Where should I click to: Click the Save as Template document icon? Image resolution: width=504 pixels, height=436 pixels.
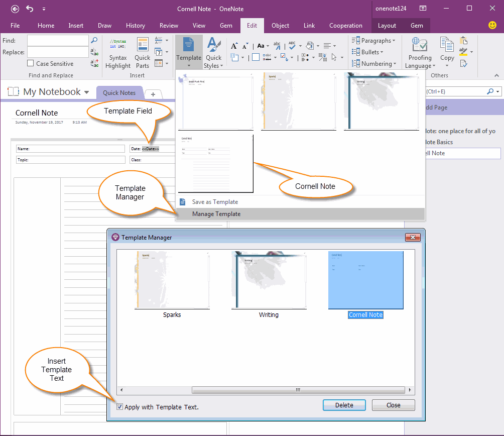point(182,202)
